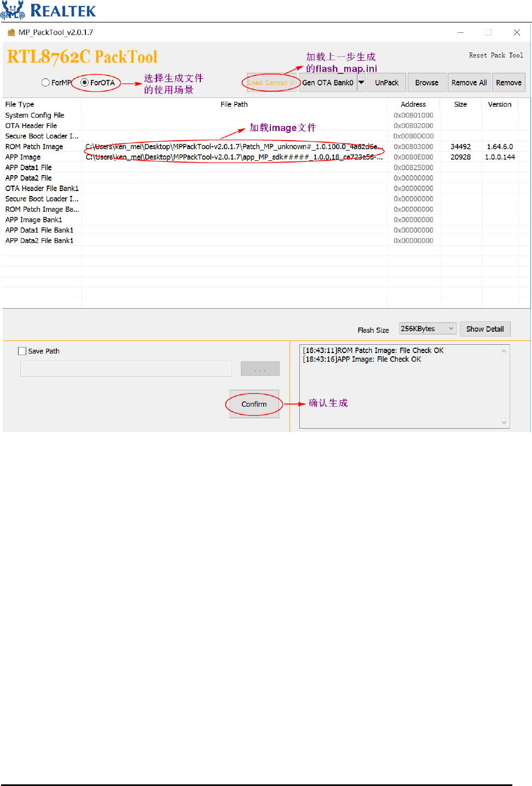Click the Address column header
The width and height of the screenshot is (532, 786).
click(x=413, y=104)
